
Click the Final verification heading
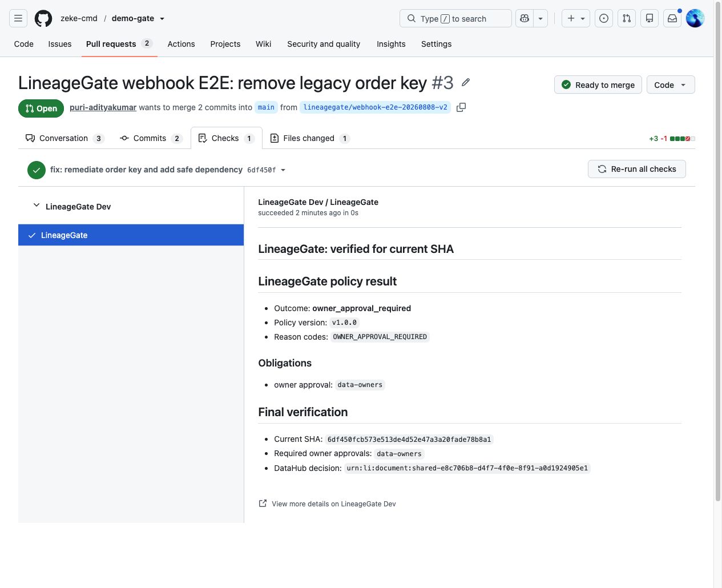[303, 412]
